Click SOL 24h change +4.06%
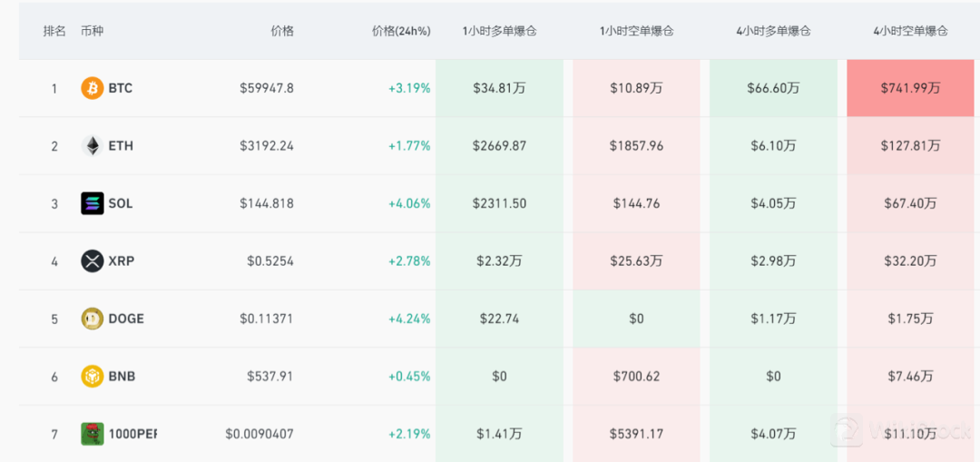This screenshot has height=462, width=980. (409, 203)
